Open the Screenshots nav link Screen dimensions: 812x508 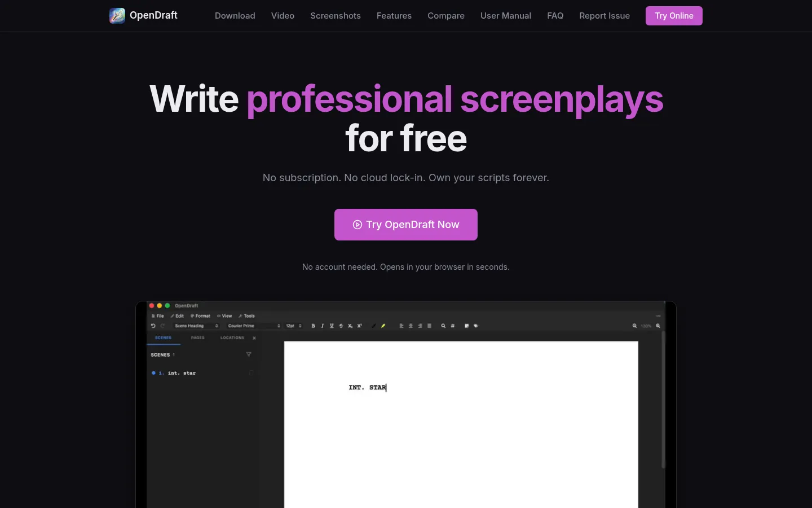(x=336, y=16)
